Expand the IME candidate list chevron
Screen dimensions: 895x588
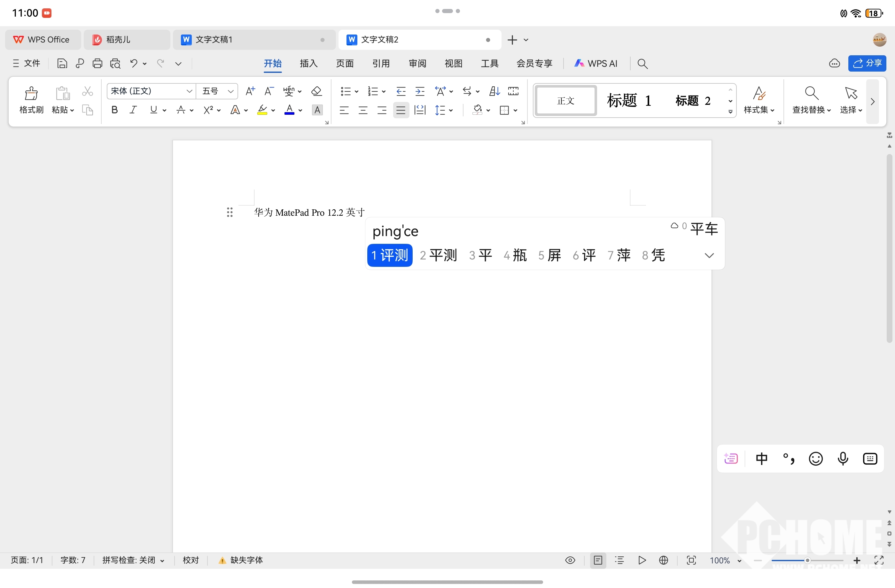[x=709, y=256]
